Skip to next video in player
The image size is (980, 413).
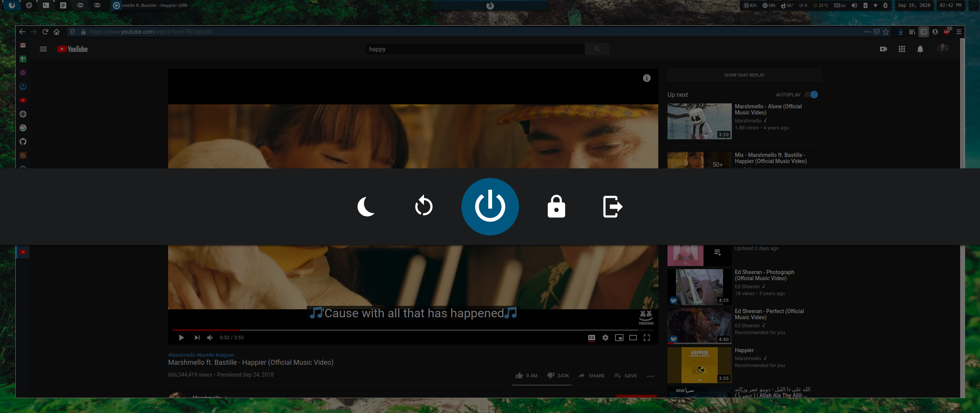pyautogui.click(x=197, y=338)
